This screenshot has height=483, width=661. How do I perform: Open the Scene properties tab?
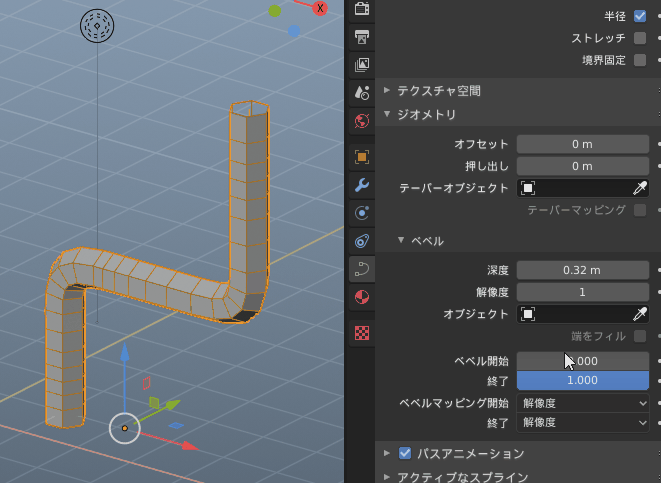click(362, 93)
